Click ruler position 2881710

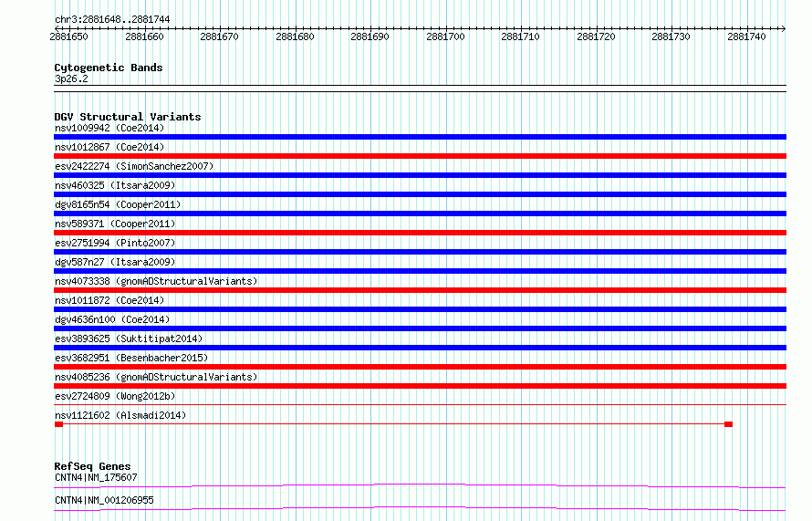click(520, 36)
